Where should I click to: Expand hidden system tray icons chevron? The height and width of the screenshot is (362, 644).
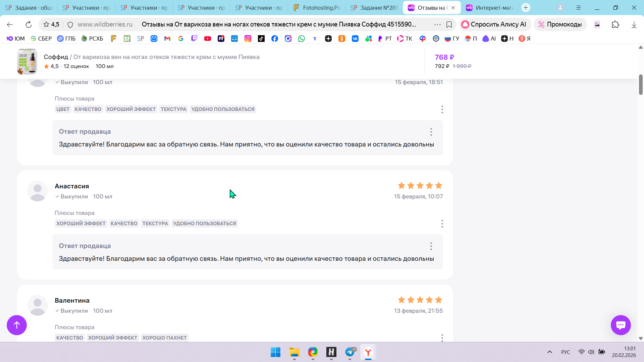(x=550, y=352)
